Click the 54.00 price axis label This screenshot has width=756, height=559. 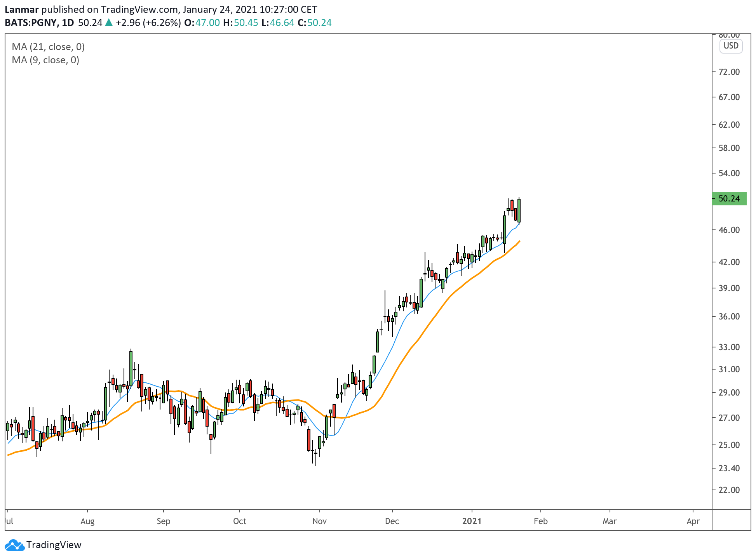[729, 173]
